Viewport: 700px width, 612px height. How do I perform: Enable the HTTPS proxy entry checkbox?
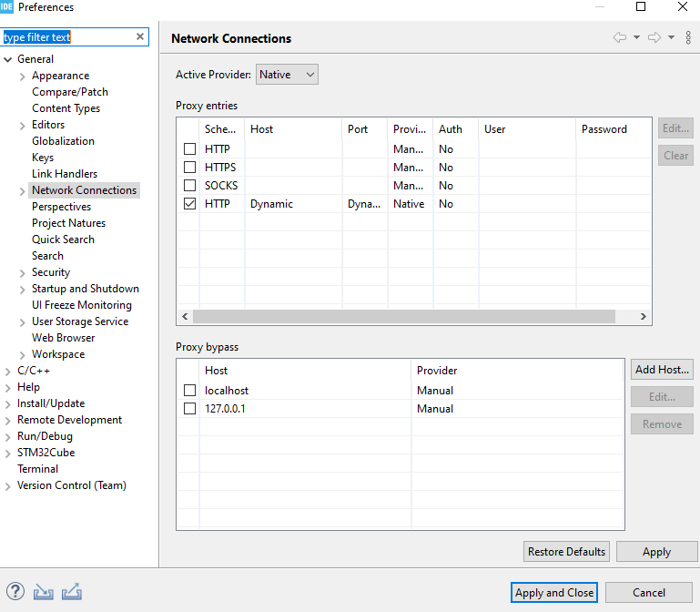tap(189, 168)
